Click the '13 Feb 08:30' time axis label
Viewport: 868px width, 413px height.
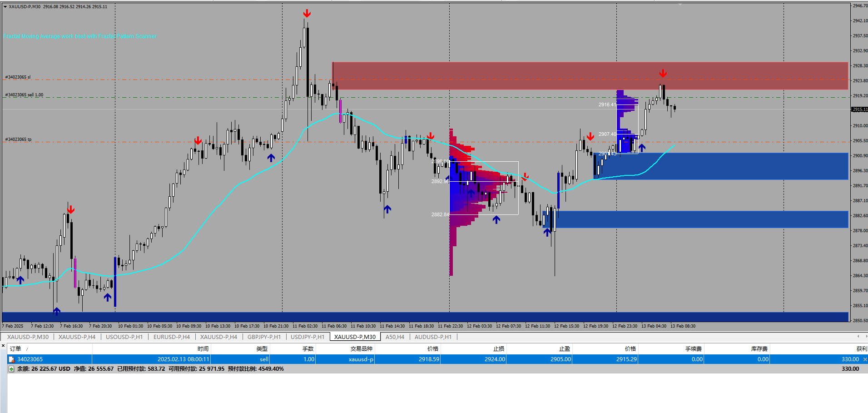[x=683, y=326]
